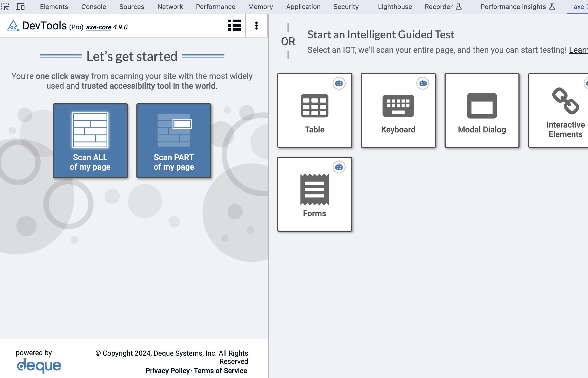This screenshot has width=588, height=378.
Task: Click the Copyright 2024 Deque Systems text
Action: 172,357
